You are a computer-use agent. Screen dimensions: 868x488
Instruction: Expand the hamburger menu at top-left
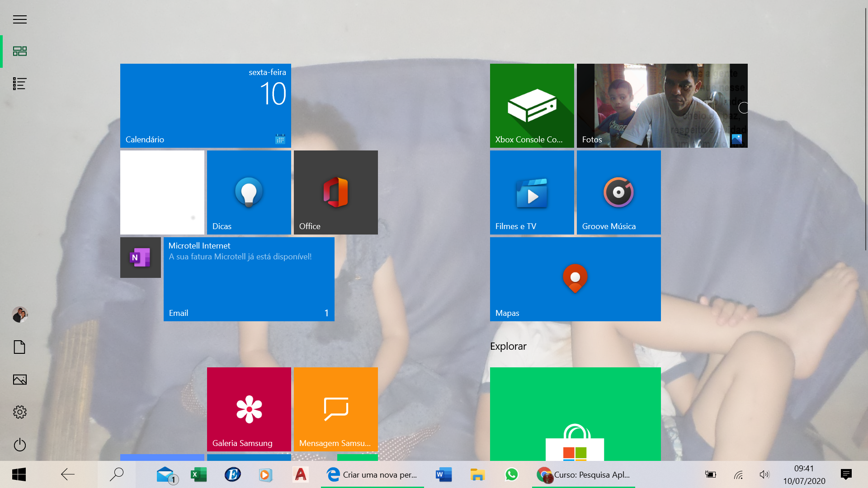(x=20, y=19)
